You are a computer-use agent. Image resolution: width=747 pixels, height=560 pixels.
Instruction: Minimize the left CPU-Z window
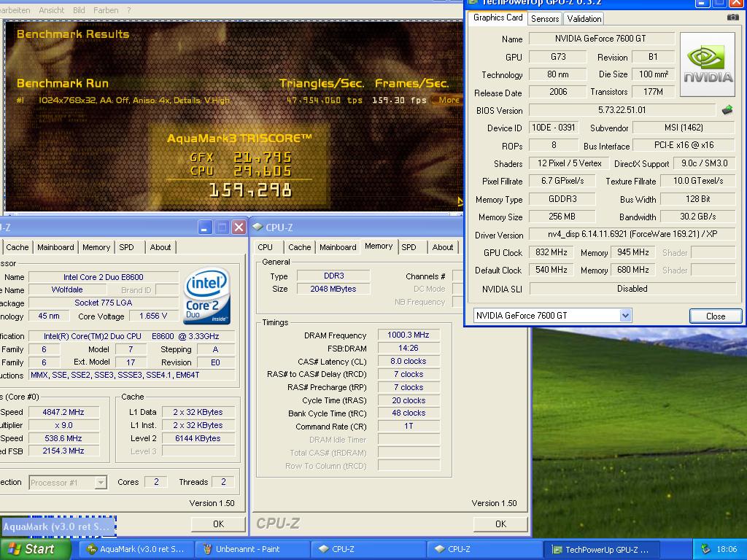(204, 227)
